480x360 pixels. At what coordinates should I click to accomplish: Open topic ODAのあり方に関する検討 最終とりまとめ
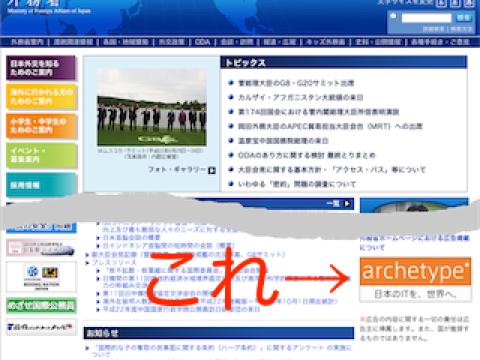(307, 155)
